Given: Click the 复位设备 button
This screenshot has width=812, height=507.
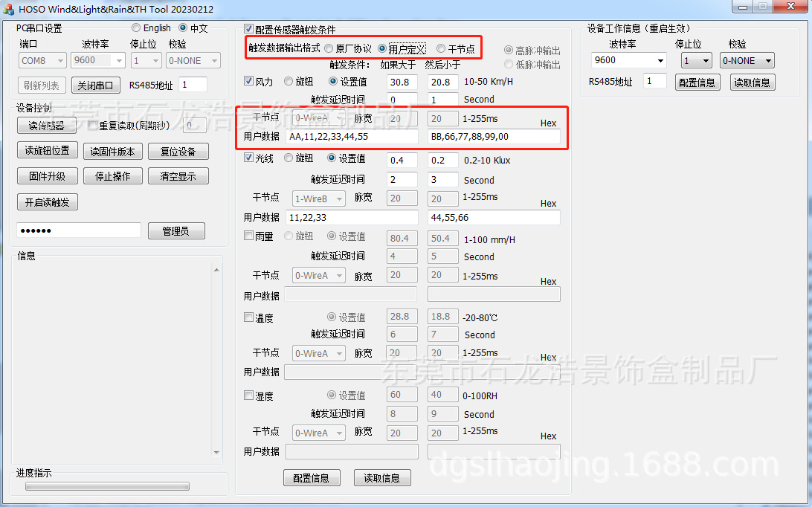Looking at the screenshot, I should 178,150.
